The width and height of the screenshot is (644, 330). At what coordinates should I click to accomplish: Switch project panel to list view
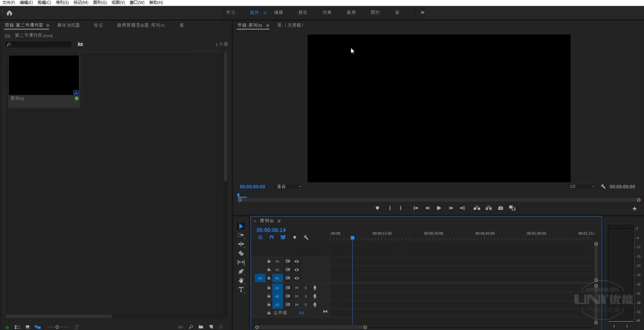pos(17,327)
